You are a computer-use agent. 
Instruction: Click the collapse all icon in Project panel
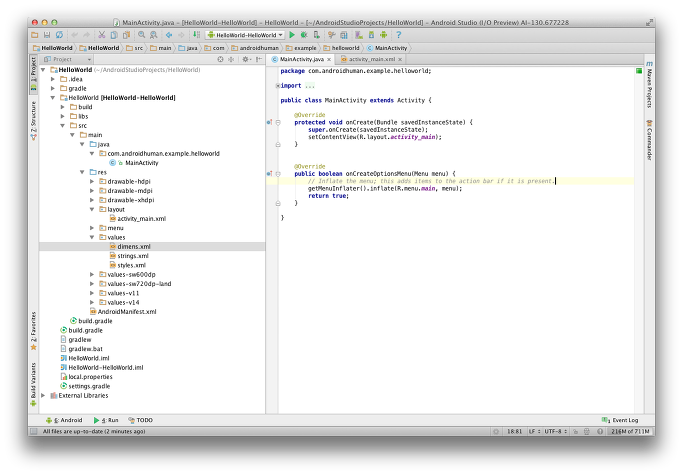pyautogui.click(x=231, y=59)
